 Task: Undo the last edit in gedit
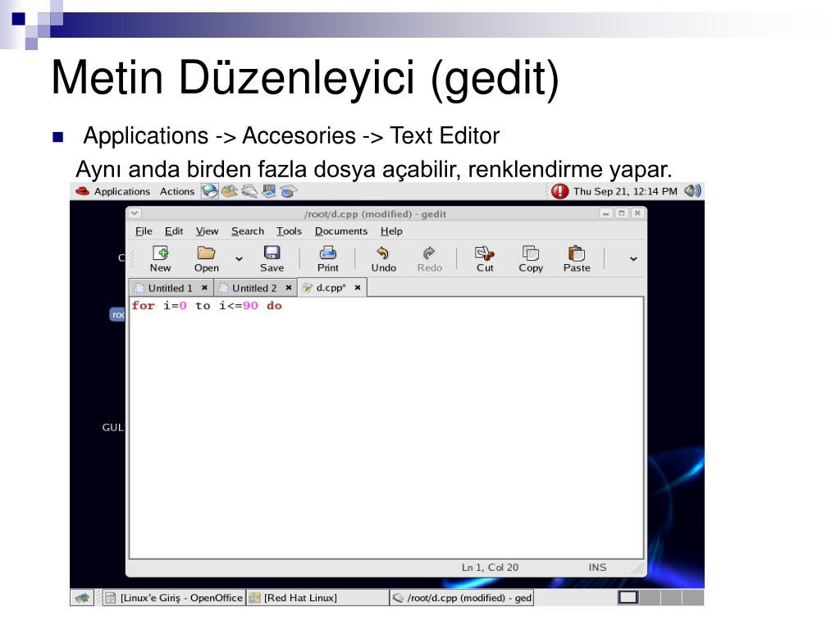384,258
